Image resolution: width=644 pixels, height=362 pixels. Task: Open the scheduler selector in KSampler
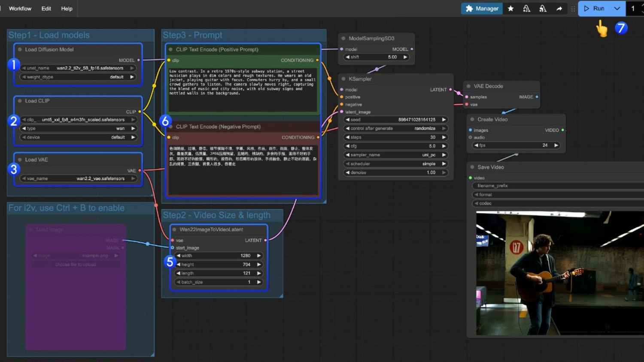(395, 164)
